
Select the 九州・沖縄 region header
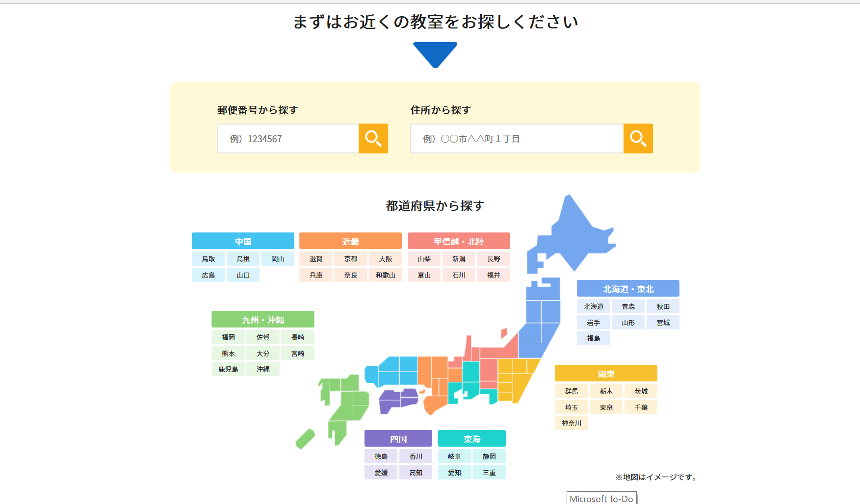click(x=263, y=320)
